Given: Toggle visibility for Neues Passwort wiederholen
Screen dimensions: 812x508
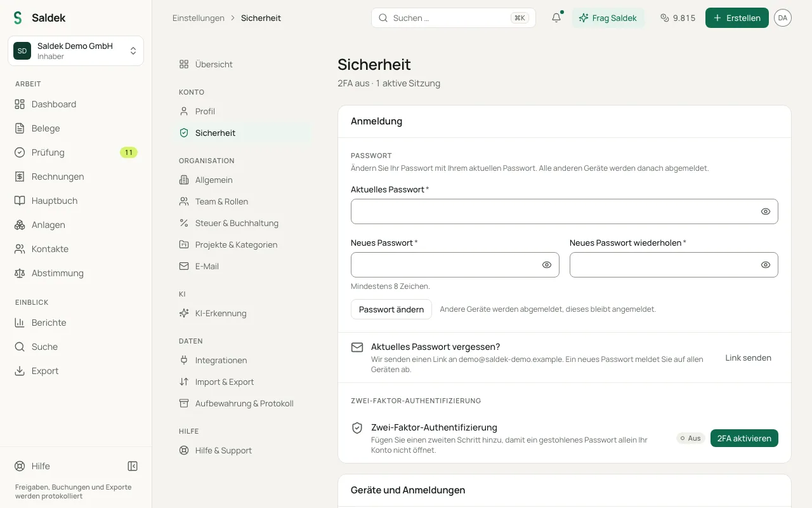Looking at the screenshot, I should point(766,265).
